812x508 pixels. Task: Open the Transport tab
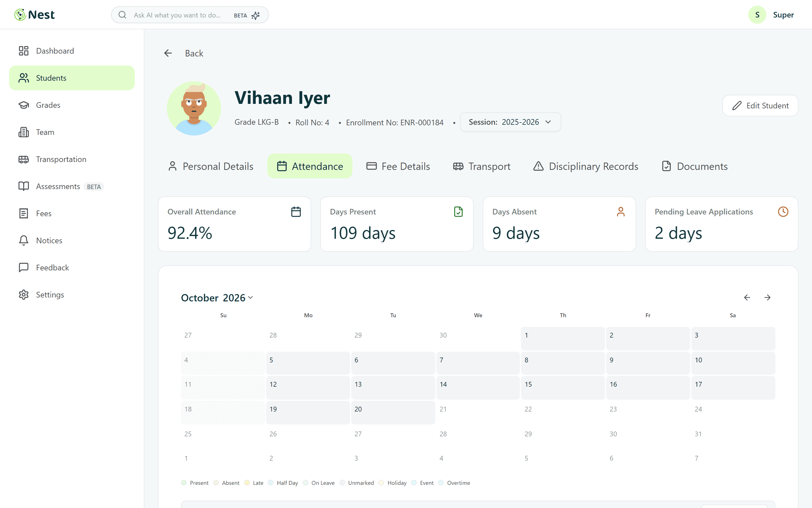482,166
